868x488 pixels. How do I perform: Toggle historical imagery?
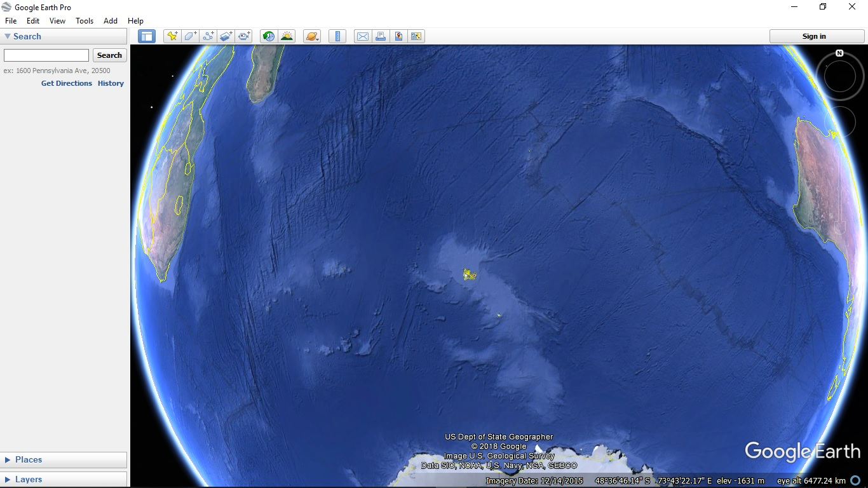[x=268, y=36]
